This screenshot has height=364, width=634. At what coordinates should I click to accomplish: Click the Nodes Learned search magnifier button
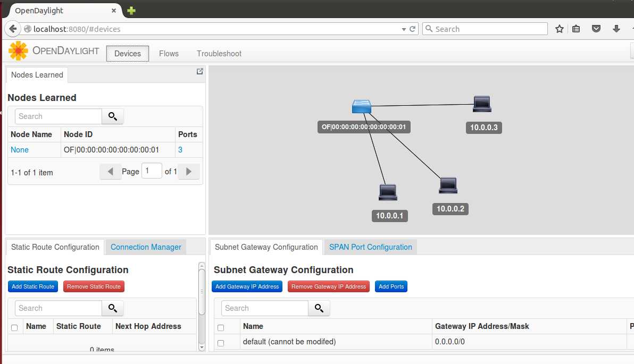coord(112,116)
